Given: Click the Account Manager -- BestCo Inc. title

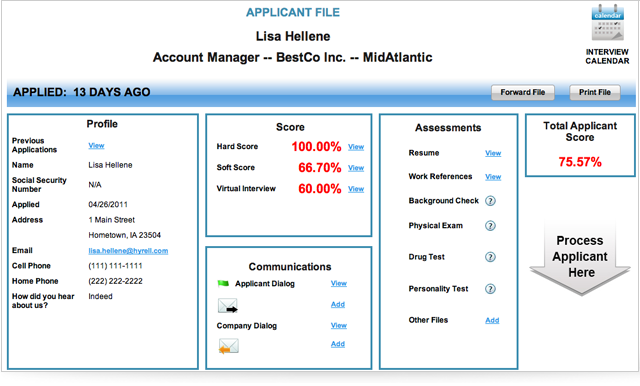Looking at the screenshot, I should (293, 58).
